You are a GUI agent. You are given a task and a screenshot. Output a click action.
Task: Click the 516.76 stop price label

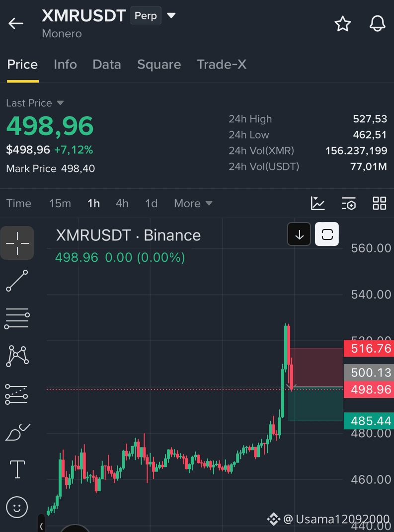click(369, 348)
